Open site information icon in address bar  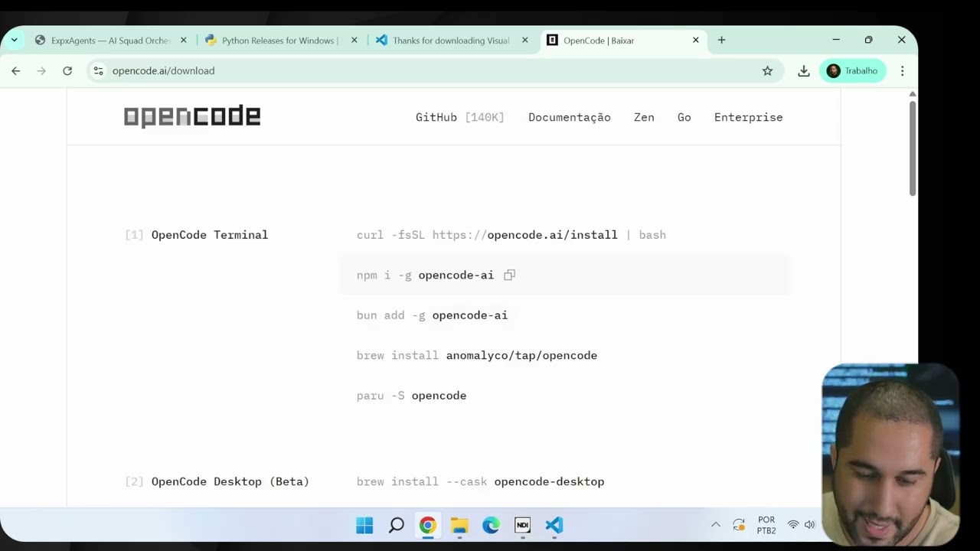[x=98, y=70]
